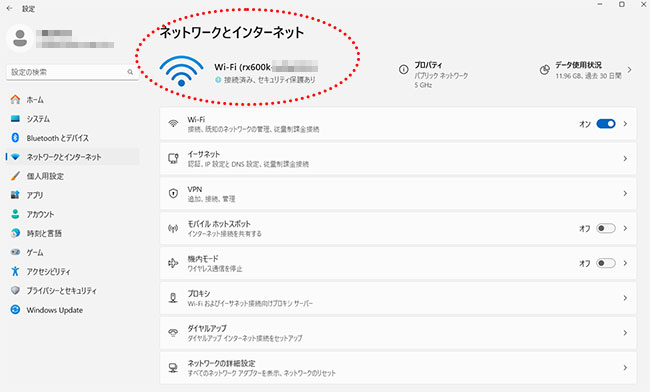Click the VPN shield icon
The width and height of the screenshot is (650, 392).
173,193
